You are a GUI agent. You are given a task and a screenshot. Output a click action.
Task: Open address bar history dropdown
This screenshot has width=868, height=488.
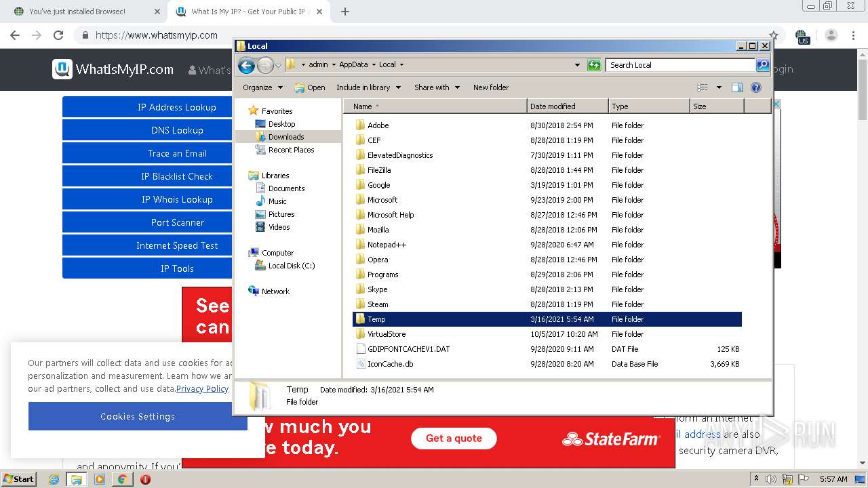tap(577, 65)
